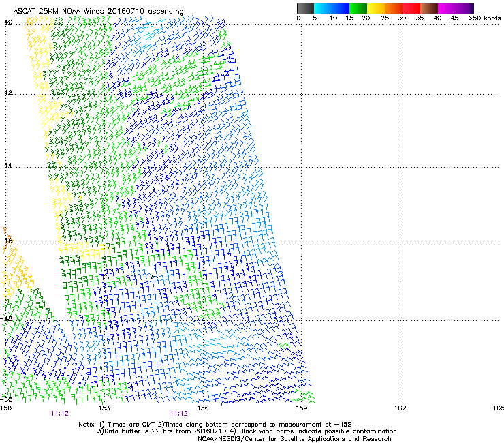Click the '-48' latitude axis label
This screenshot has width=504, height=443.
coord(6,318)
